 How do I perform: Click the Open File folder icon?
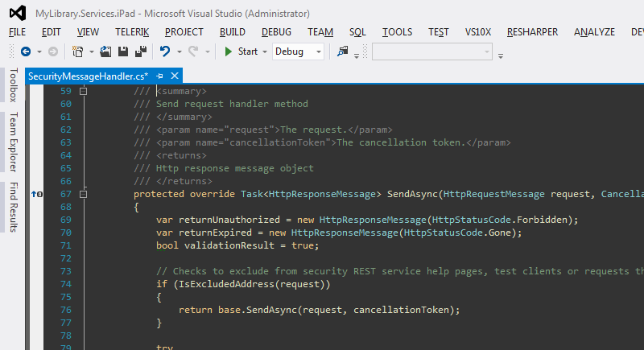click(105, 51)
